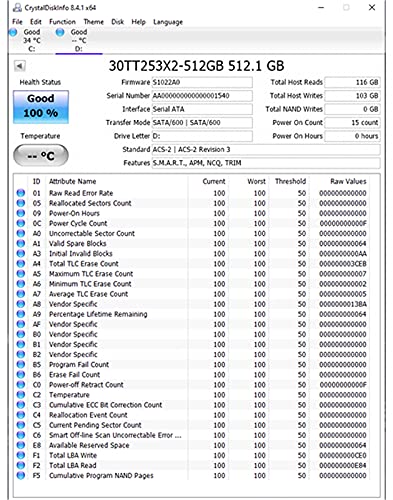Viewport: 393px width, 500px height.
Task: Click status icon for Initial Invalid Blocks
Action: point(21,253)
